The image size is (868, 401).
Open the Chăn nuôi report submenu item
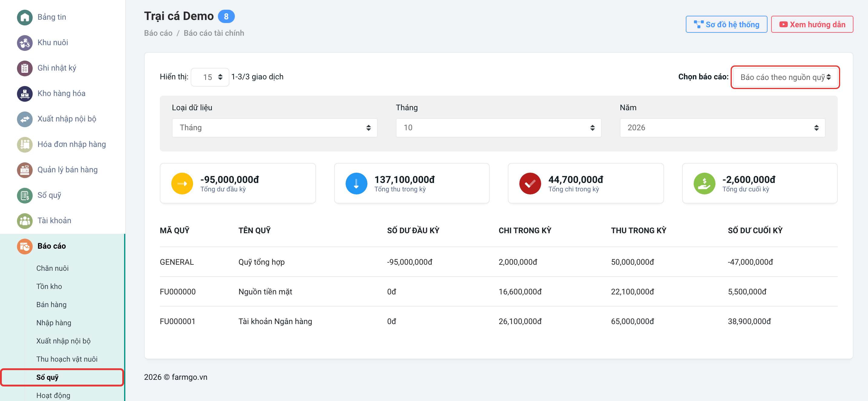click(52, 268)
